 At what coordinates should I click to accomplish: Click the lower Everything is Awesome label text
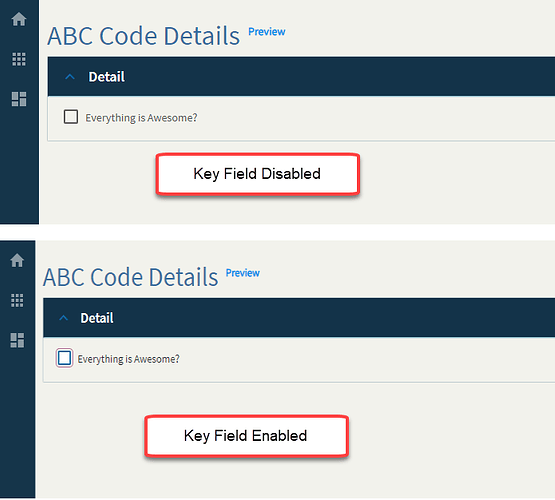(128, 359)
